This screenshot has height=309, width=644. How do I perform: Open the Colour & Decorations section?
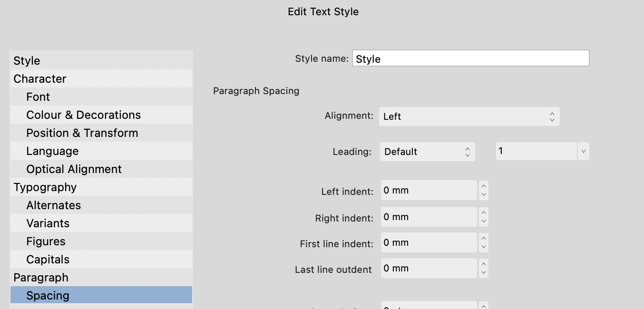(84, 115)
